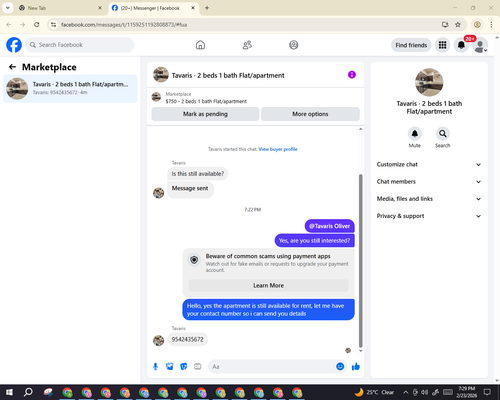Click Find friends button

coord(411,45)
